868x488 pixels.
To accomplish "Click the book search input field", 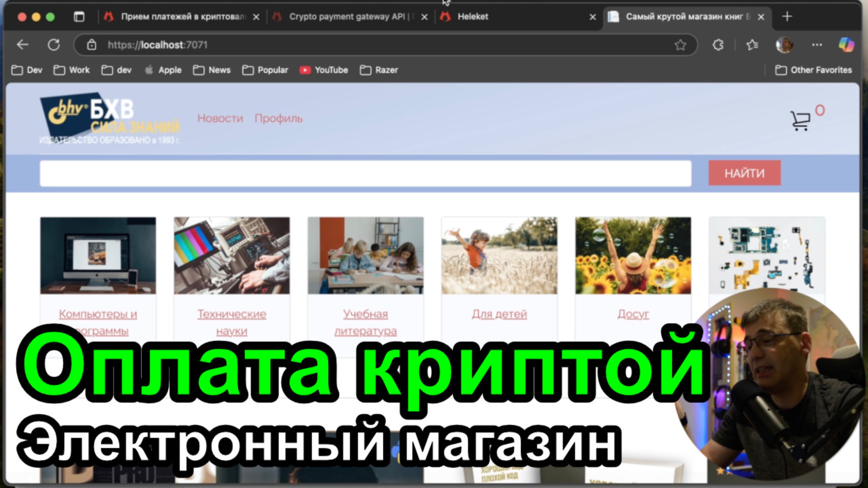I will (365, 173).
